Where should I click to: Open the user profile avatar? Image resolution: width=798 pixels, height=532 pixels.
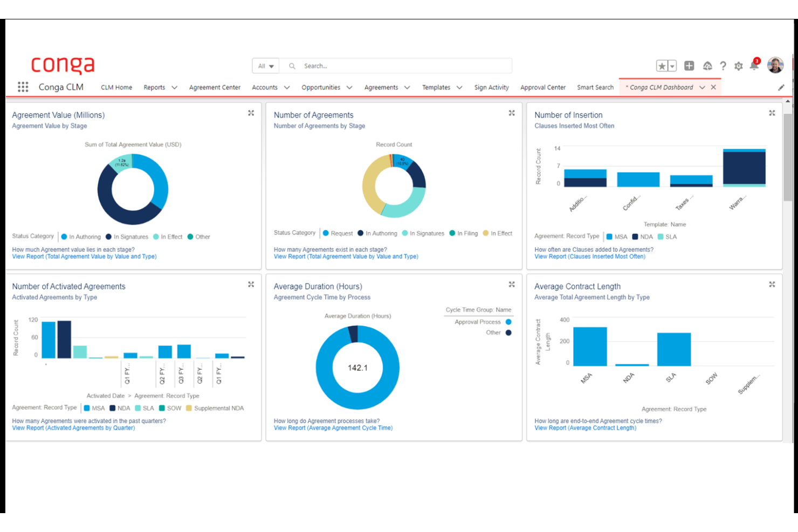tap(775, 65)
